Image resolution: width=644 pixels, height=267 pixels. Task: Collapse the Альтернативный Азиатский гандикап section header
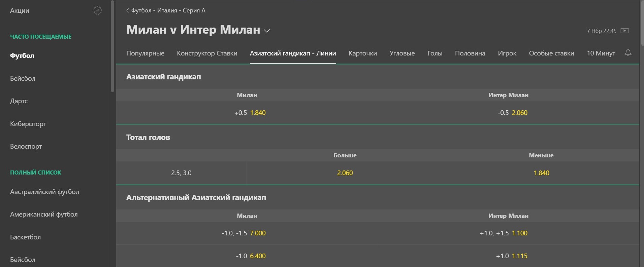[x=378, y=197]
